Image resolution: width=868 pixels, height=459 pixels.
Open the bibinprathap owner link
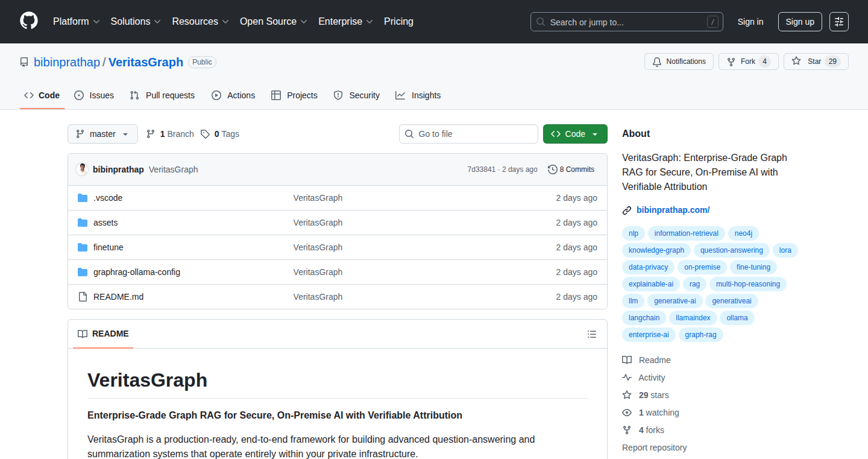[x=67, y=62]
